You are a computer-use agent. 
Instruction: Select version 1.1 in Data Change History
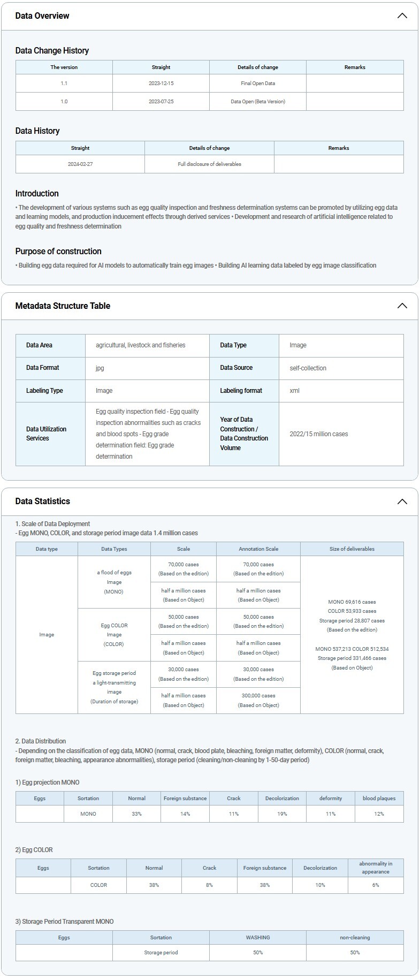tap(64, 83)
